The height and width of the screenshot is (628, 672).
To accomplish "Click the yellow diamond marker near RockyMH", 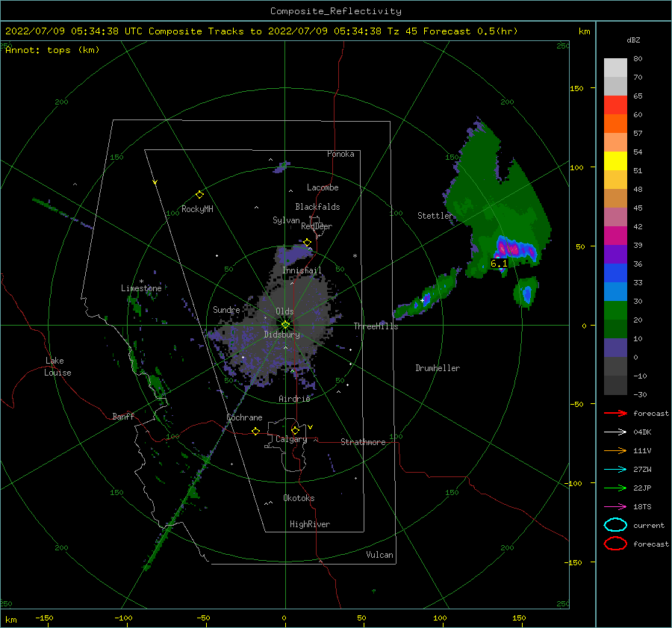I will (199, 195).
